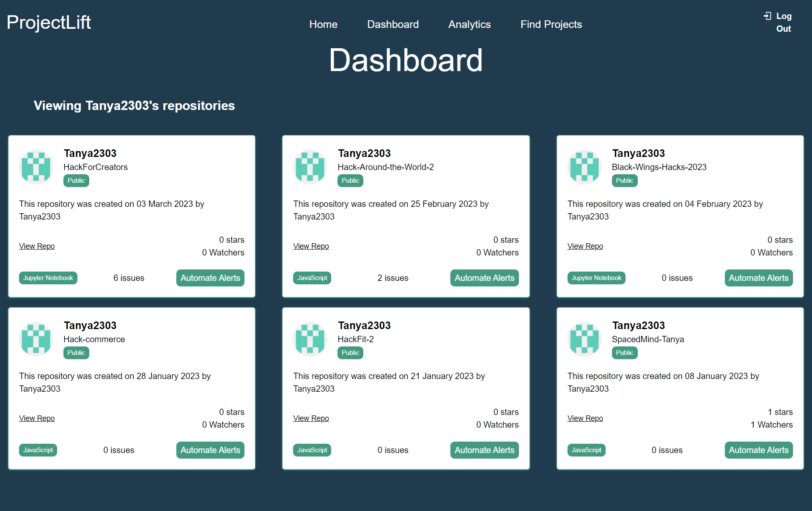The image size is (812, 511).
Task: Open View Repo link for SpacedMind-Tanya
Action: 585,418
